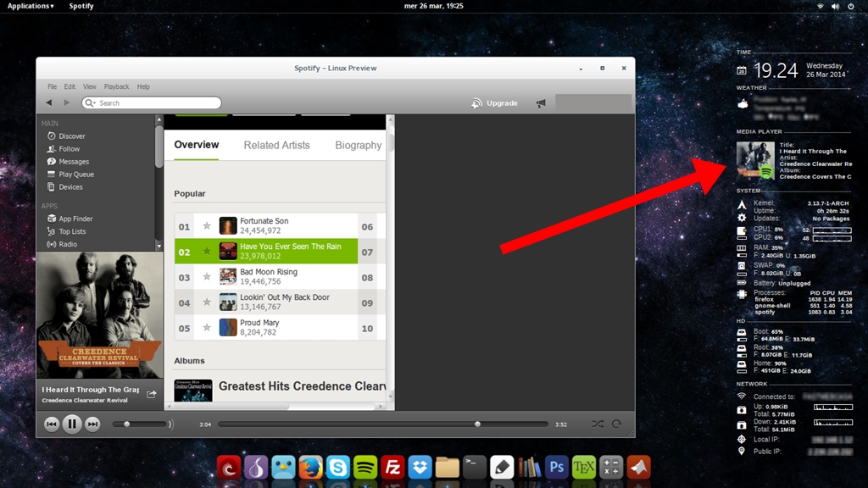The width and height of the screenshot is (868, 488).
Task: Seek within the song progress bar
Action: click(382, 424)
